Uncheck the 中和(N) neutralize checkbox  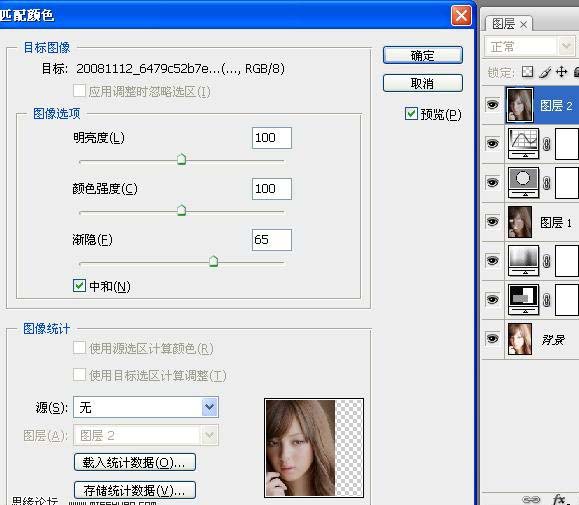tap(79, 286)
